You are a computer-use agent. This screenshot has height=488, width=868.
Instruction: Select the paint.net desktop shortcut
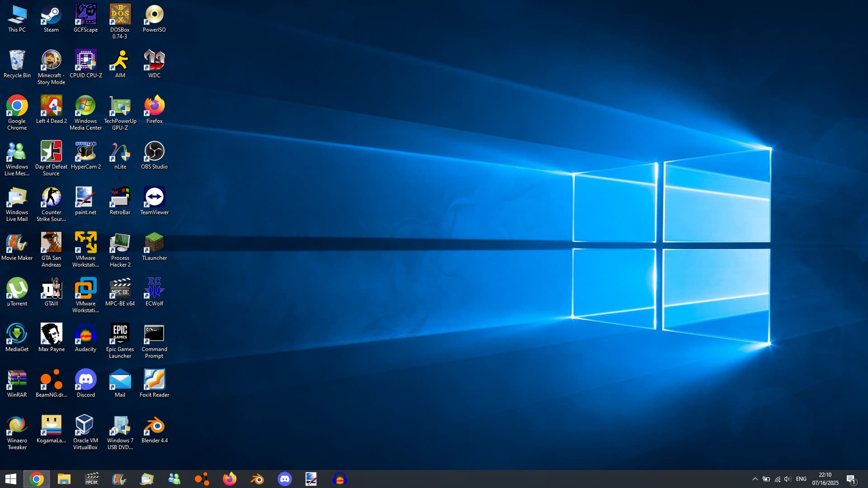[85, 197]
